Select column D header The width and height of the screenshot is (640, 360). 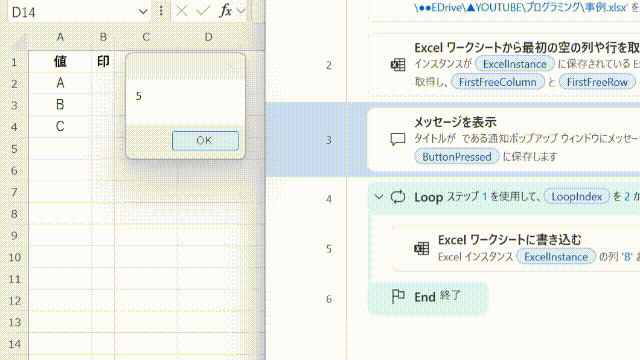[209, 38]
